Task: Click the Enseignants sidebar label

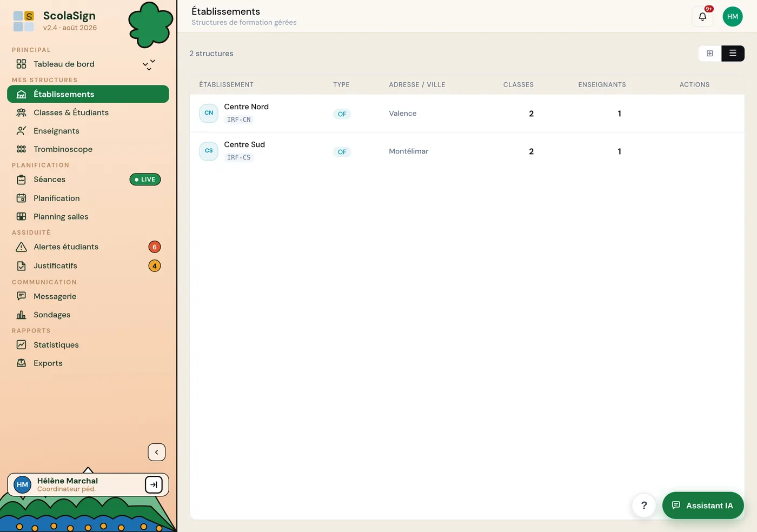Action: point(56,131)
